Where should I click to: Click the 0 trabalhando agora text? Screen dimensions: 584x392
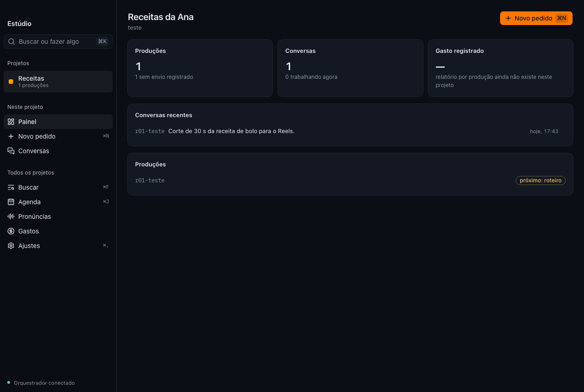point(311,77)
